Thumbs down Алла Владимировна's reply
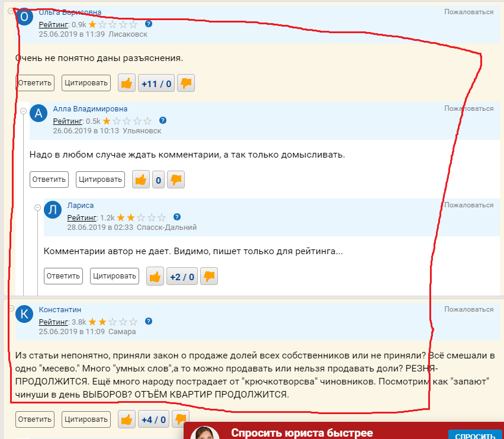The height and width of the screenshot is (439, 504). [176, 180]
